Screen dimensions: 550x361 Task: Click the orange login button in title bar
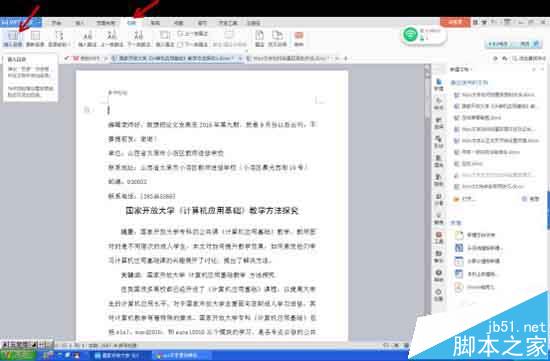[x=455, y=22]
